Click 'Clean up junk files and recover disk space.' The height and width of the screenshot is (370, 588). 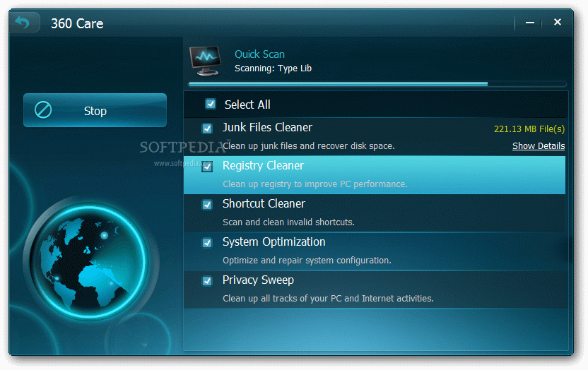pyautogui.click(x=309, y=146)
